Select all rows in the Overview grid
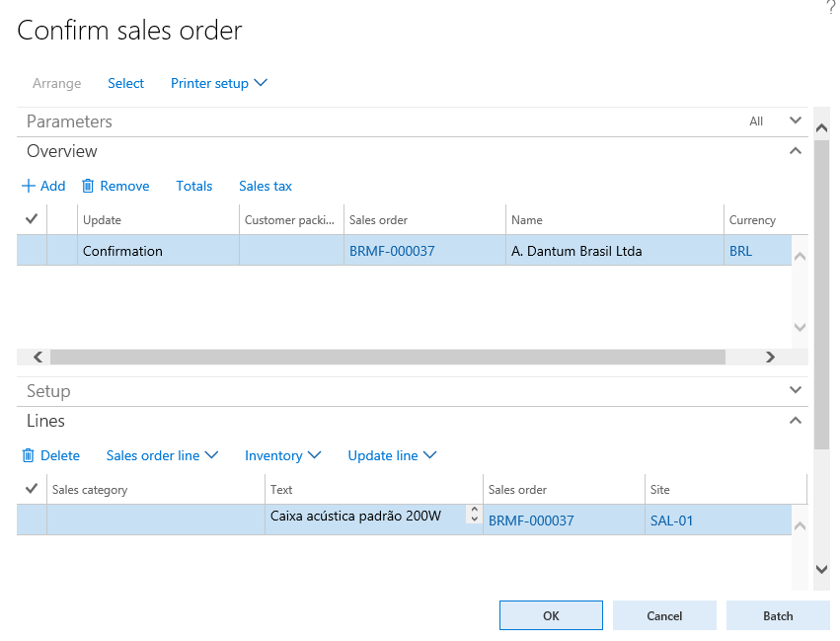Viewport: 840px width, 641px height. click(31, 218)
